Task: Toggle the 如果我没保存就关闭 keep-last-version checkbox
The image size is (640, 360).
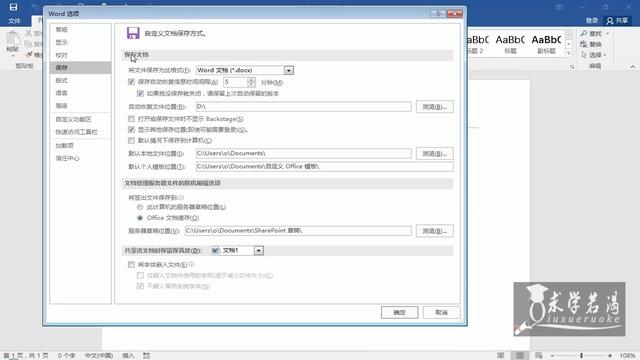Action: click(x=140, y=93)
